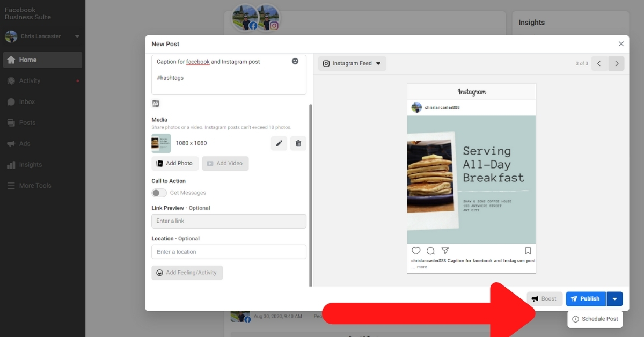
Task: Delete the media with the trash icon
Action: tap(298, 143)
